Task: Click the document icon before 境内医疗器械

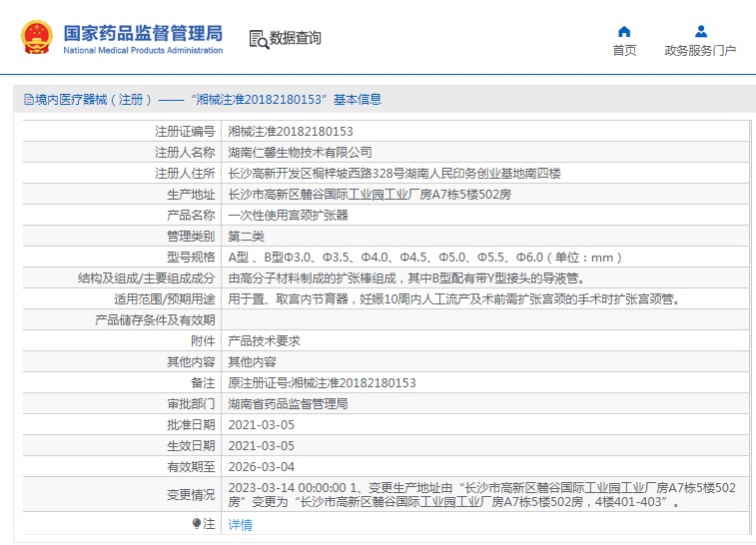Action: [29, 99]
